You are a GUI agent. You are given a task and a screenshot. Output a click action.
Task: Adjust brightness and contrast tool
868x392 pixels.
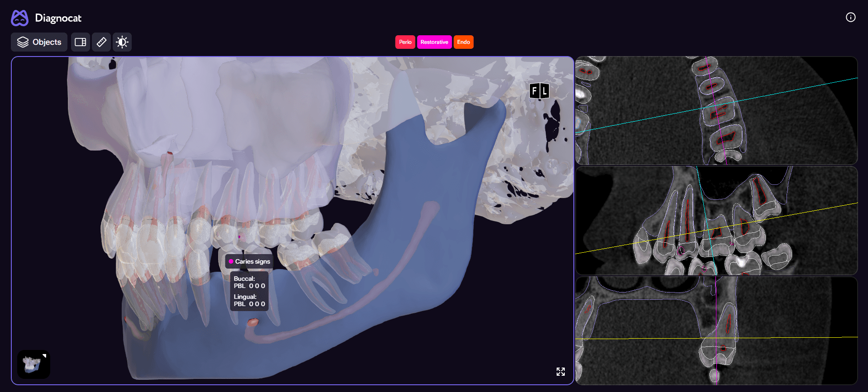pos(122,42)
